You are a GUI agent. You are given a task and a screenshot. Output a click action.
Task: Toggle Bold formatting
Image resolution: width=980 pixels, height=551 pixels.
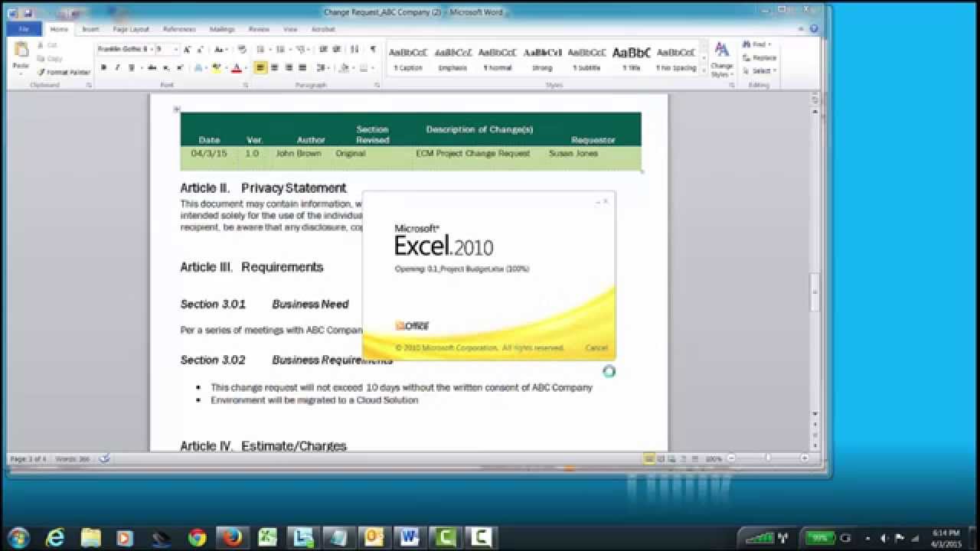tap(103, 68)
